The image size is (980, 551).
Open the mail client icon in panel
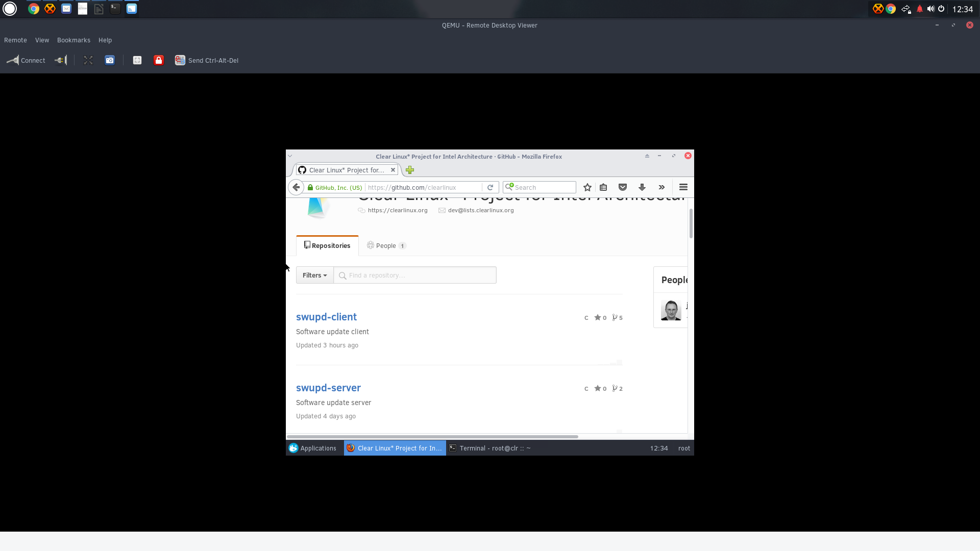pos(66,9)
